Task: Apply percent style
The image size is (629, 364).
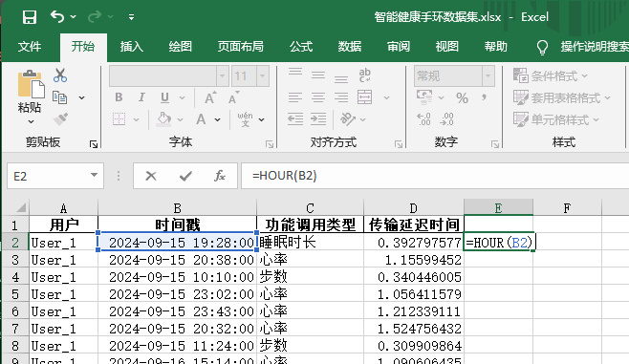Action: (x=462, y=97)
